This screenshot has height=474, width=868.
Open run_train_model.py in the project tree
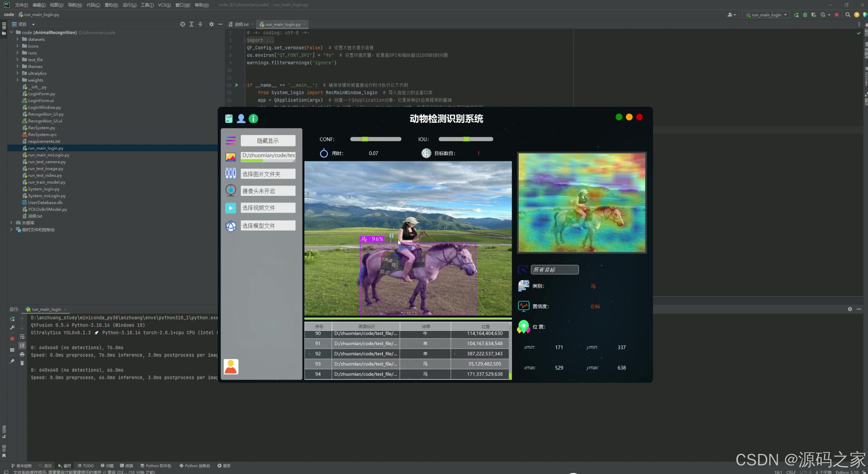pyautogui.click(x=46, y=182)
